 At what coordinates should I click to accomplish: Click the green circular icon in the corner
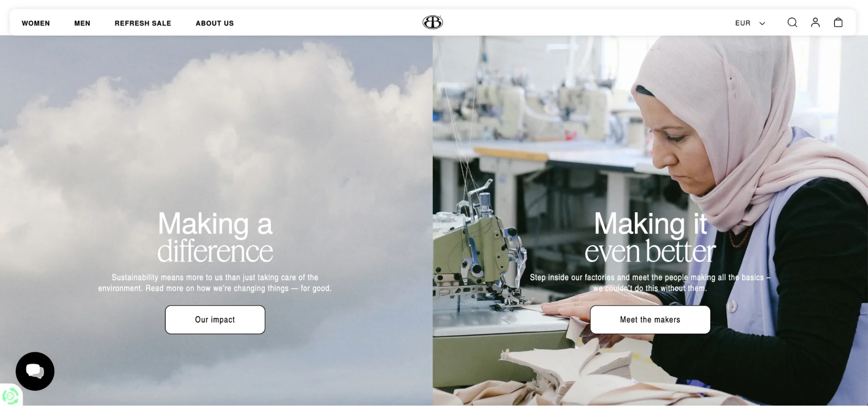10,396
